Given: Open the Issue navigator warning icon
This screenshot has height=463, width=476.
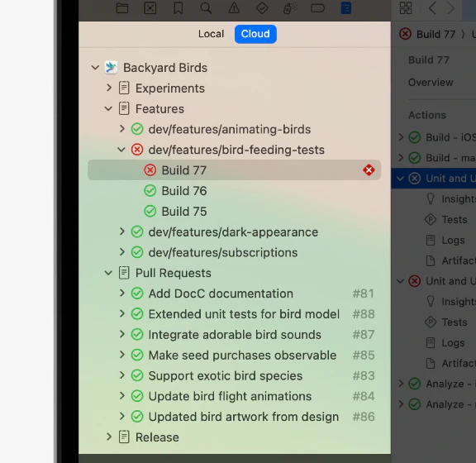Looking at the screenshot, I should 234,8.
